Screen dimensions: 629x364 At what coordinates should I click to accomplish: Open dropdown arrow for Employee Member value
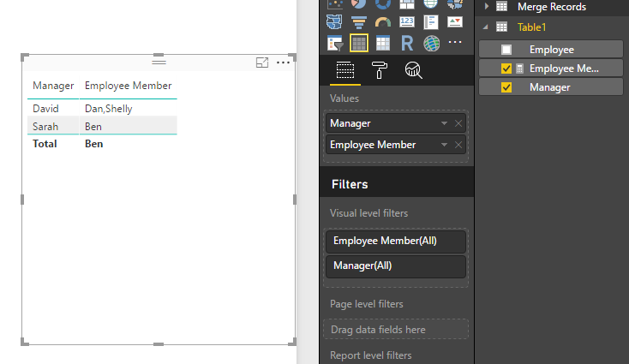click(444, 145)
